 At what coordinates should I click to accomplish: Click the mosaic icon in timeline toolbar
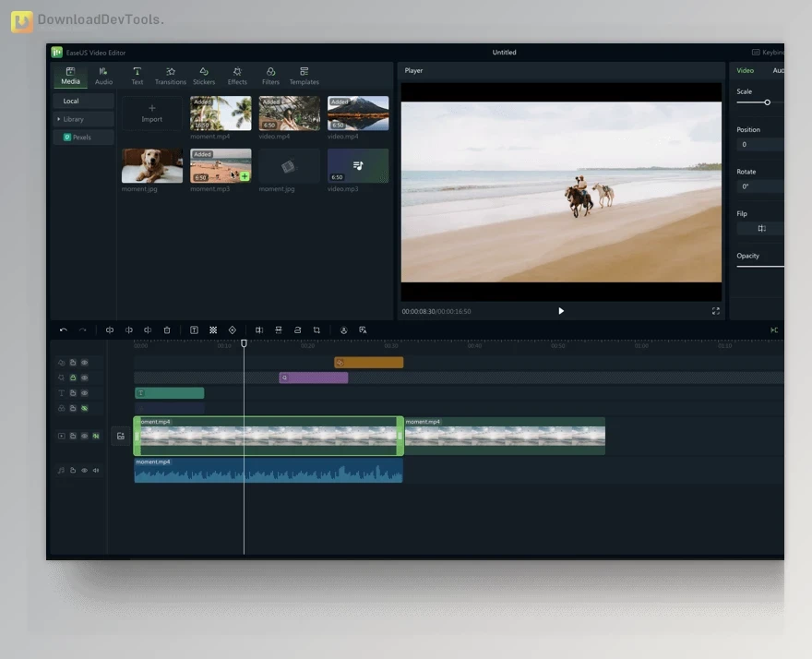[x=213, y=329]
